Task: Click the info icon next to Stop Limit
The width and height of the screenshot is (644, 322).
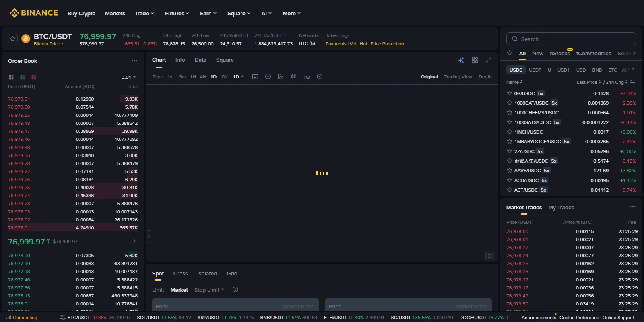Action: [x=235, y=289]
